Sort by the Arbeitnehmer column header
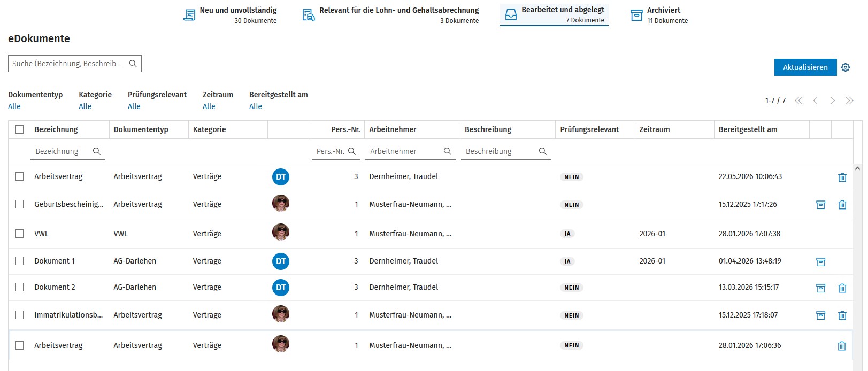 393,129
